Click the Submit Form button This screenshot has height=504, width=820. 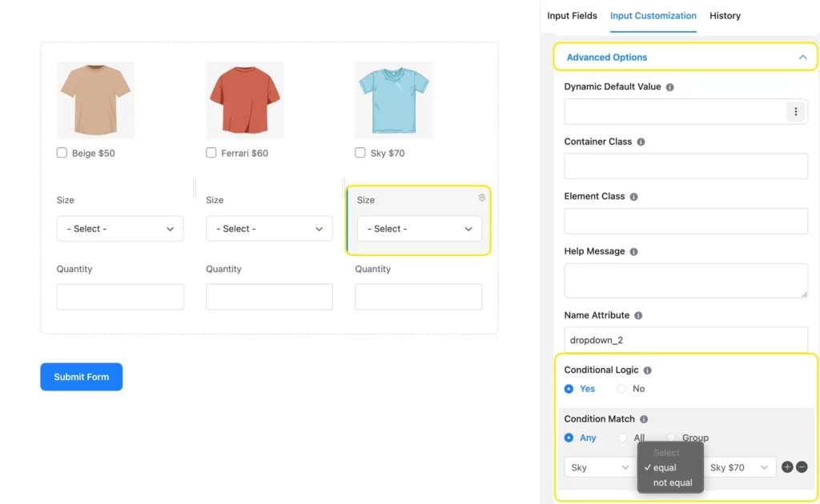tap(82, 377)
